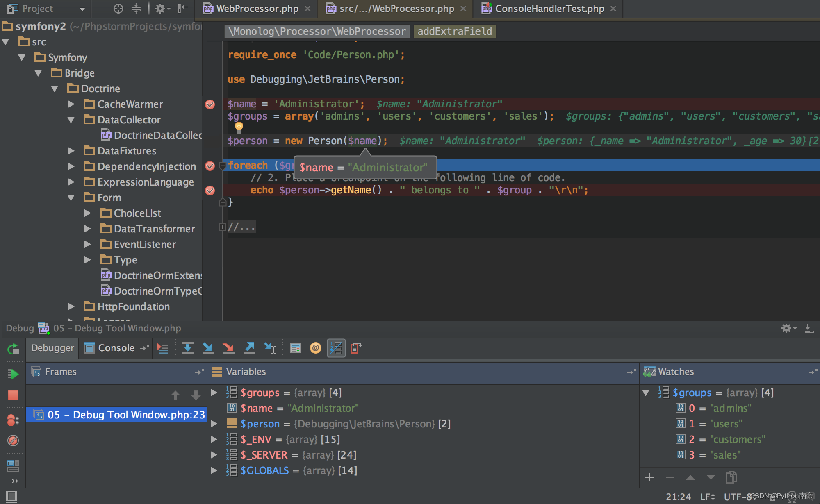820x504 pixels.
Task: Toggle the $groups watch expression
Action: 647,392
